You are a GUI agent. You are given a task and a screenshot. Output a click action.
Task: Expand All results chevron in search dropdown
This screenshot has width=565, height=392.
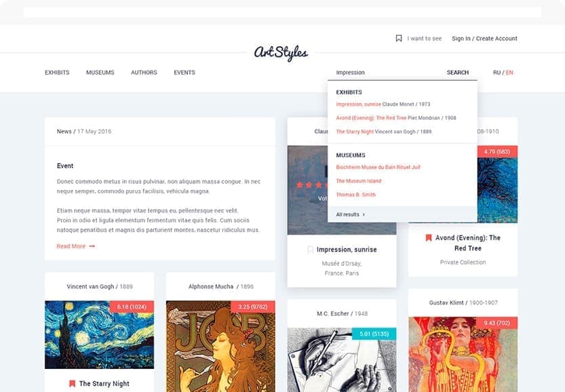tap(364, 215)
